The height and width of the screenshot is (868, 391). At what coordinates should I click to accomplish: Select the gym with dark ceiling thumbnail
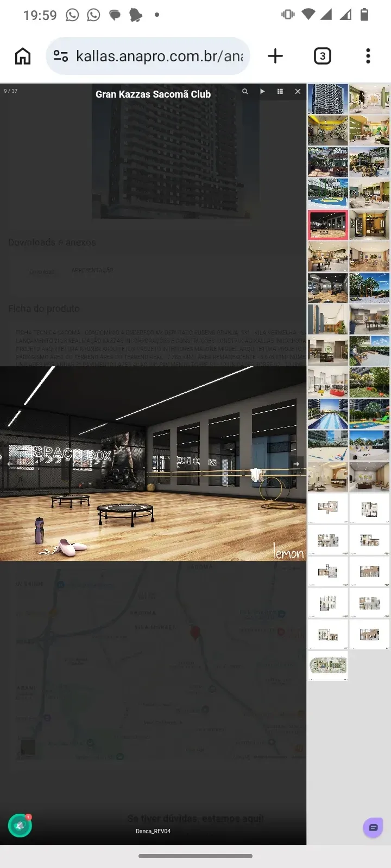[328, 288]
